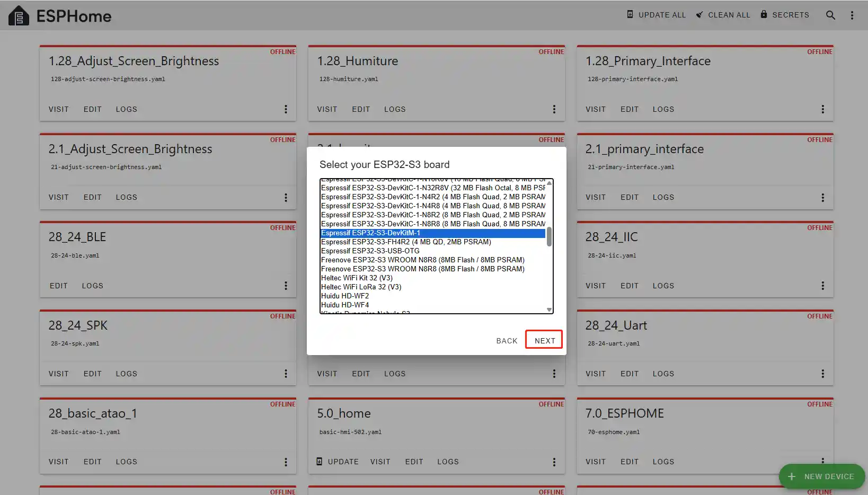This screenshot has width=868, height=495.
Task: Select Espressif ESP32-S3-USB-OTG in board list
Action: [370, 251]
